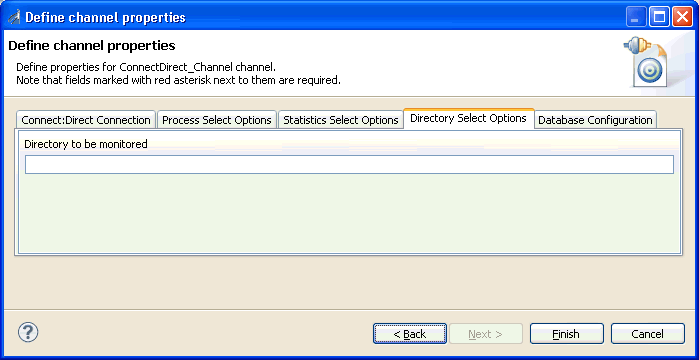Screen dimensions: 699x360
Task: Click the greyed-out Next > button
Action: click(486, 334)
